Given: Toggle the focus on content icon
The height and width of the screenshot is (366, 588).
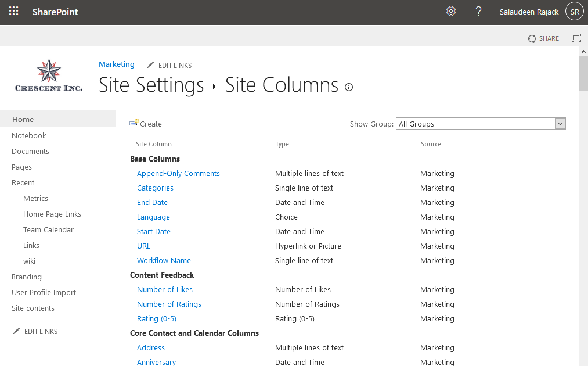Looking at the screenshot, I should point(576,38).
